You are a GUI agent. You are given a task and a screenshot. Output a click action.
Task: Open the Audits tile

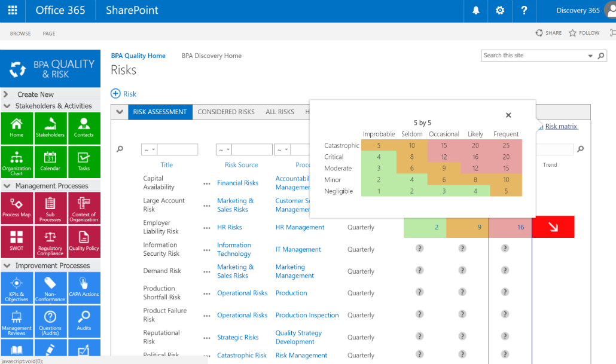(84, 322)
